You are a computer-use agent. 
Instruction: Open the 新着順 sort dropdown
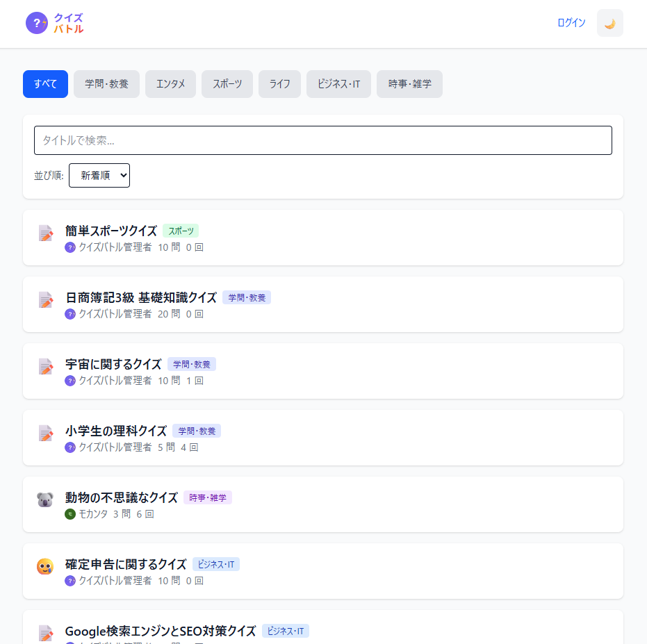99,176
